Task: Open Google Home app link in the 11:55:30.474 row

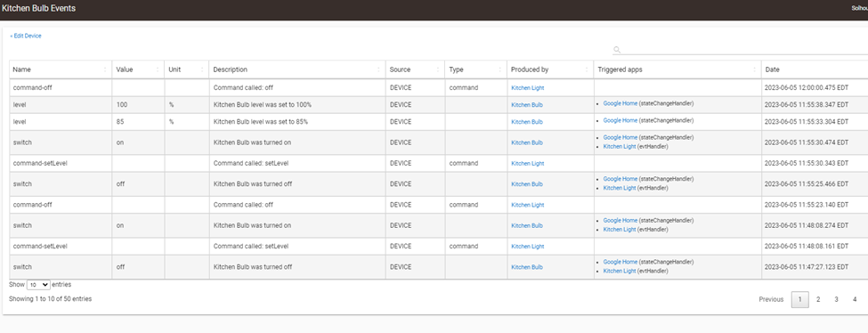Action: (x=620, y=137)
